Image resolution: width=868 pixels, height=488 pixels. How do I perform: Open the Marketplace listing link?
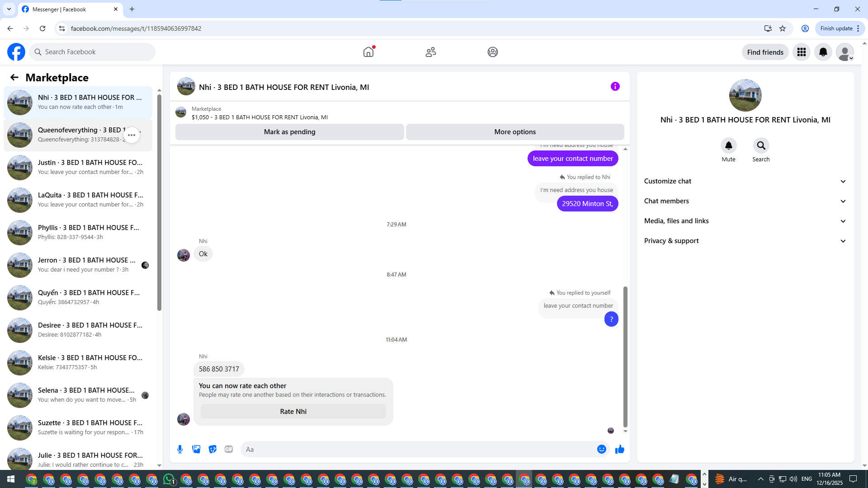259,117
